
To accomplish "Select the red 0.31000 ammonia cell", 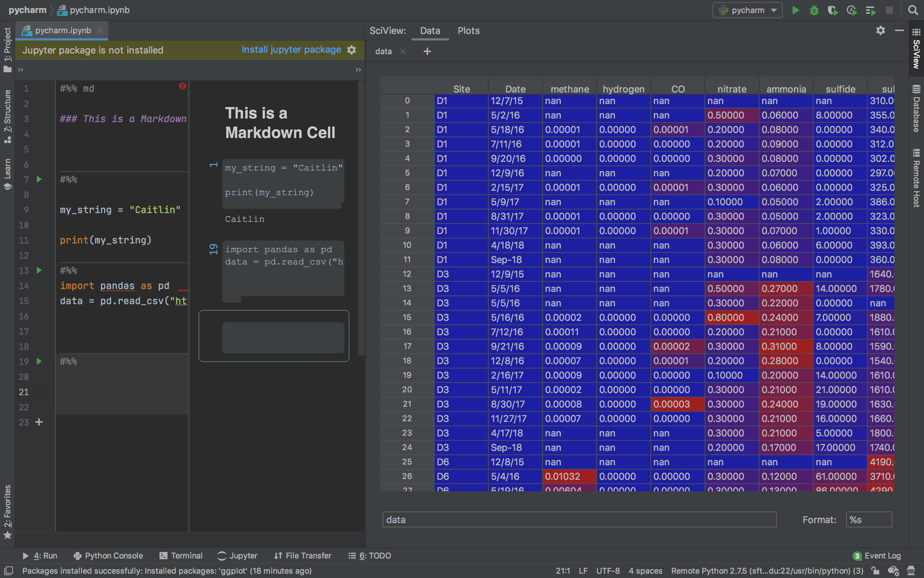I will pos(786,346).
